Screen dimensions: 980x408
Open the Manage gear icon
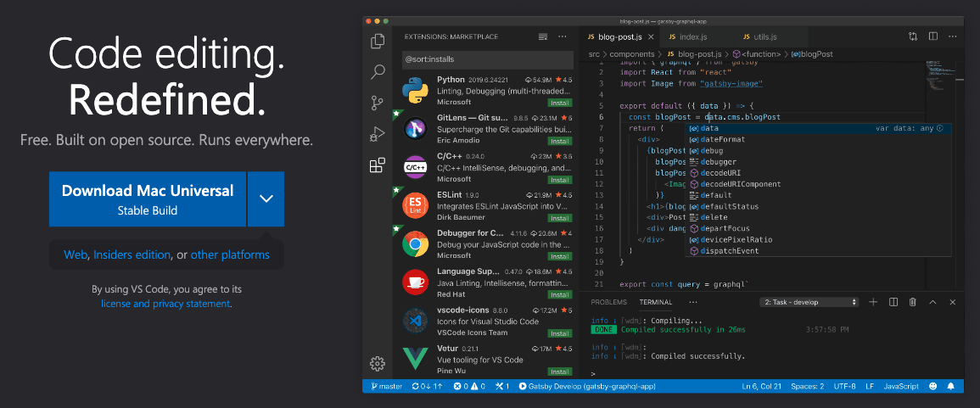click(x=378, y=364)
